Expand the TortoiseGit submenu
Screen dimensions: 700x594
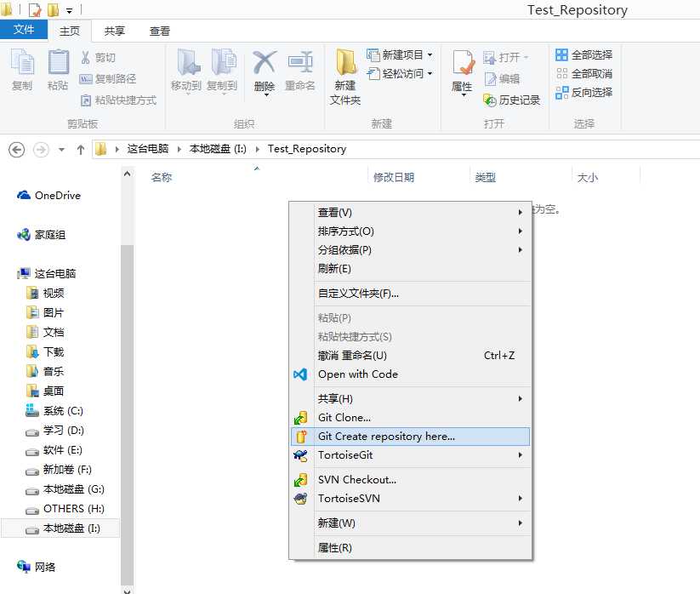410,455
